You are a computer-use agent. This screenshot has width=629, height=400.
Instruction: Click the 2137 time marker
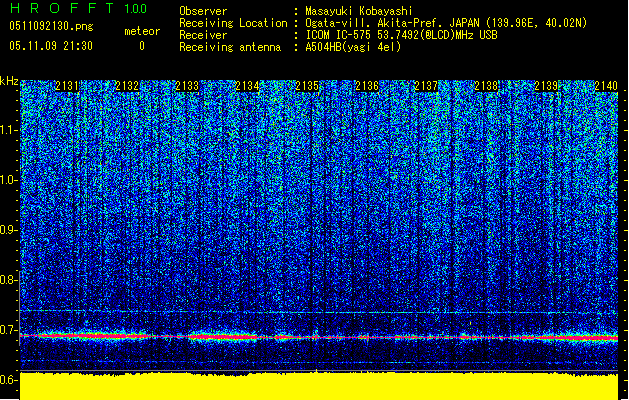[x=426, y=86]
